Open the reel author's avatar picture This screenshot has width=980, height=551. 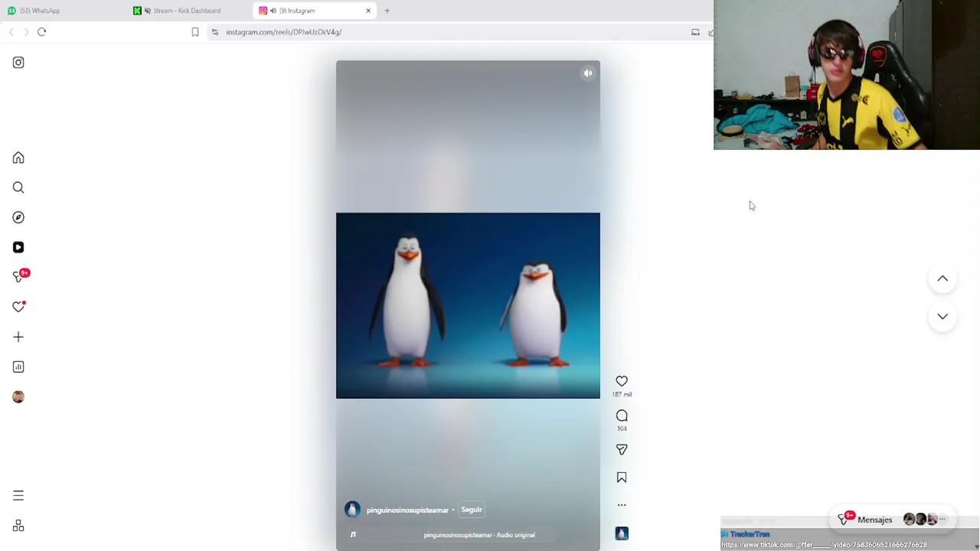tap(352, 510)
